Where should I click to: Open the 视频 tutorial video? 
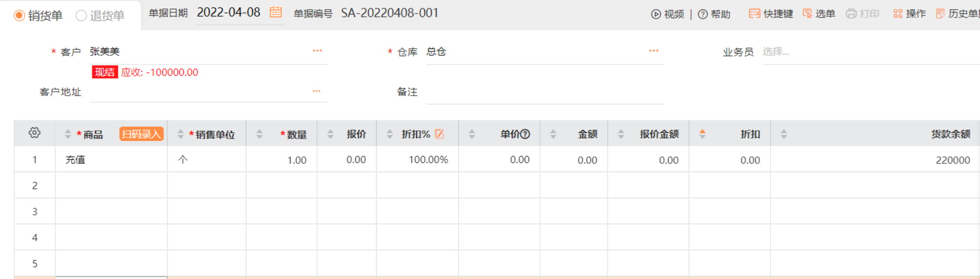pos(668,14)
